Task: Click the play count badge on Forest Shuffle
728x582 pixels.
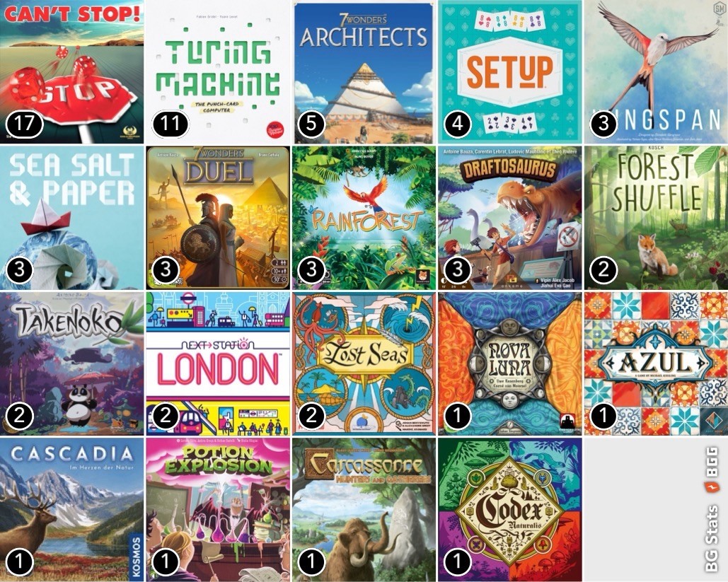Action: pyautogui.click(x=603, y=270)
